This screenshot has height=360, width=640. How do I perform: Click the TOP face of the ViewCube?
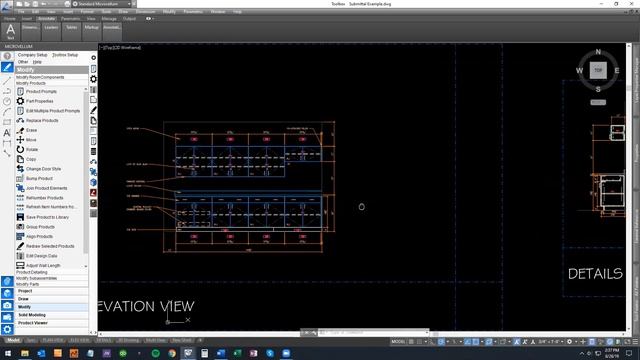click(x=598, y=70)
